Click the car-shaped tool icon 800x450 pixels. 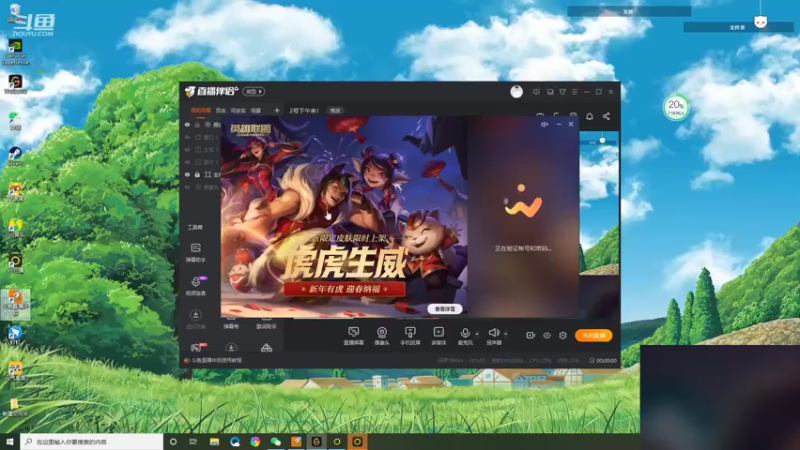[x=266, y=348]
